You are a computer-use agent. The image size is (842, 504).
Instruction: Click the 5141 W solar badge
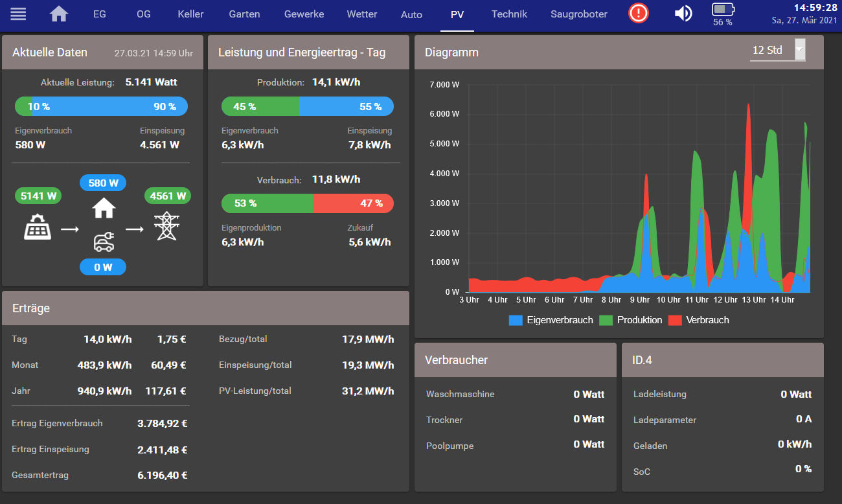pyautogui.click(x=38, y=196)
